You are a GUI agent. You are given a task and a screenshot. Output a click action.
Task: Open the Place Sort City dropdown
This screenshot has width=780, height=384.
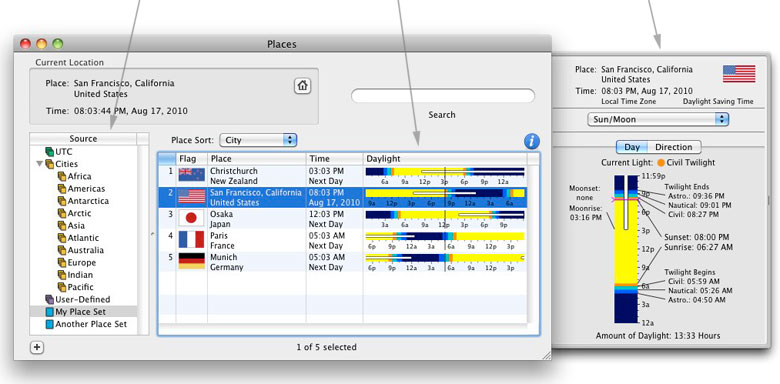[x=258, y=140]
